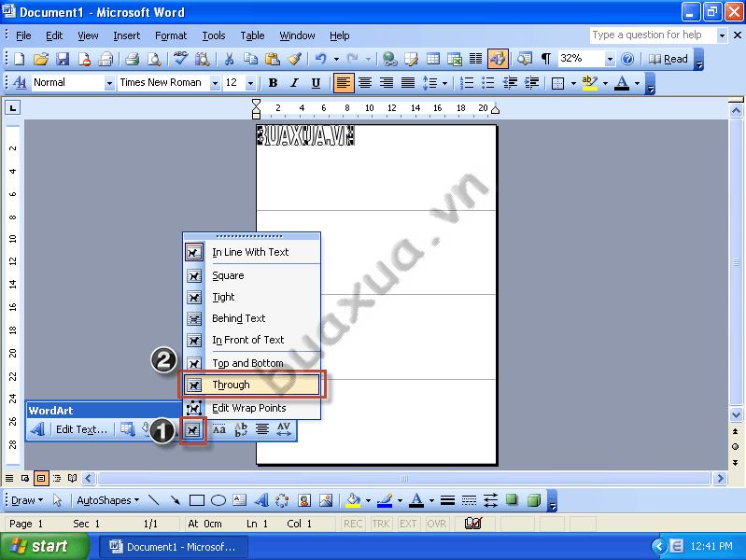This screenshot has width=746, height=560.
Task: Click the New Blank Document icon
Action: tap(20, 59)
